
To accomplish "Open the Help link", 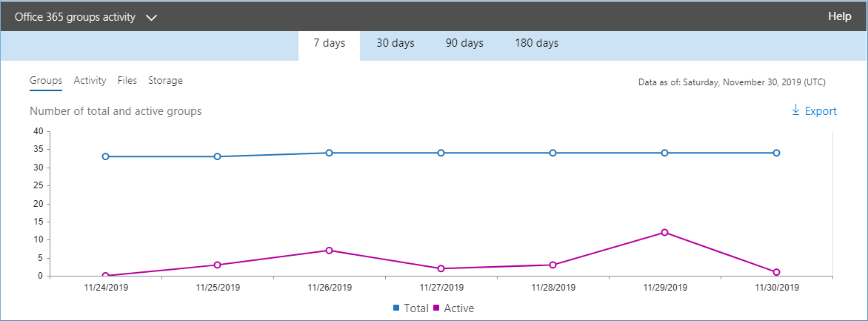I will pyautogui.click(x=839, y=16).
